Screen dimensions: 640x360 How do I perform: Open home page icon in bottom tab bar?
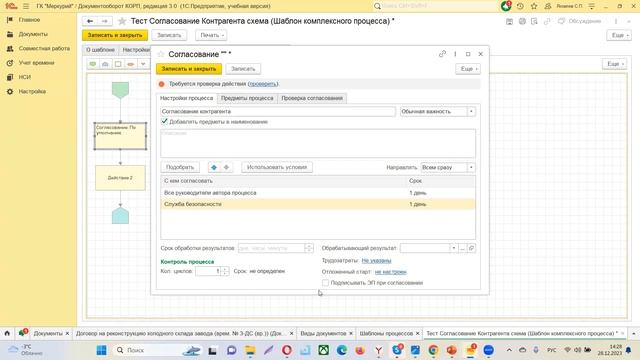tap(7, 333)
